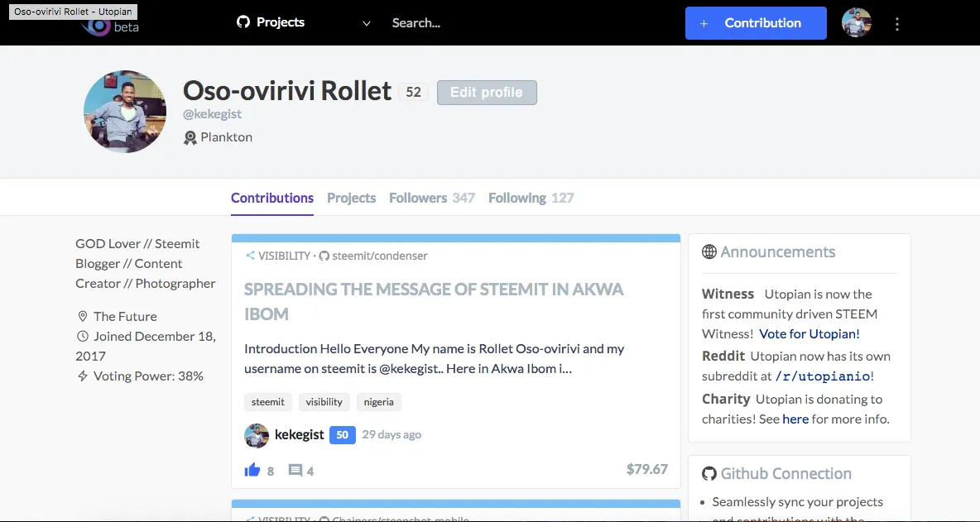Click the Github Connection heading
The width and height of the screenshot is (980, 522).
pyautogui.click(x=786, y=473)
